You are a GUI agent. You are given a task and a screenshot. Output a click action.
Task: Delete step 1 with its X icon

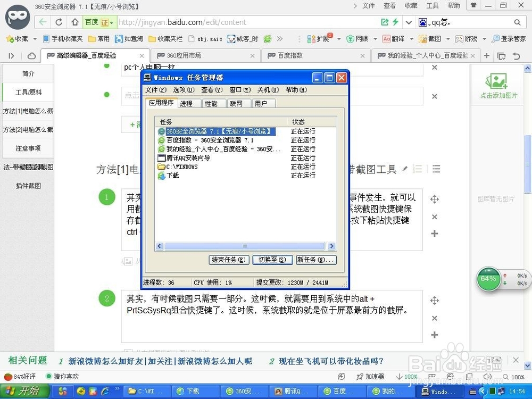(434, 217)
